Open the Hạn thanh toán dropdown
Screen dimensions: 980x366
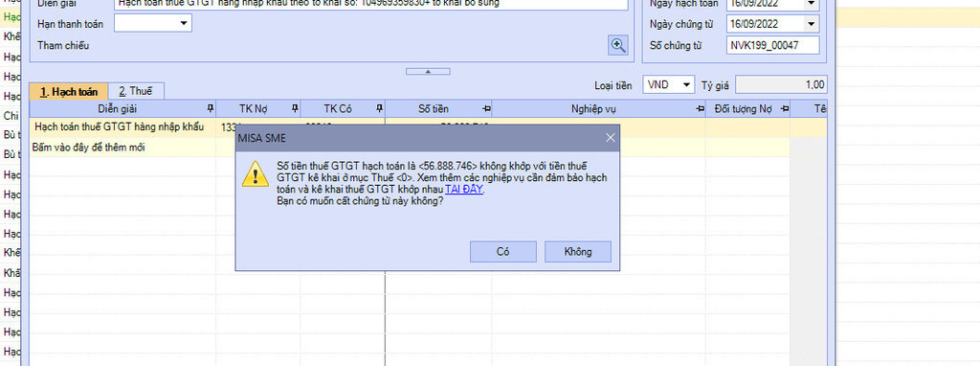point(184,23)
